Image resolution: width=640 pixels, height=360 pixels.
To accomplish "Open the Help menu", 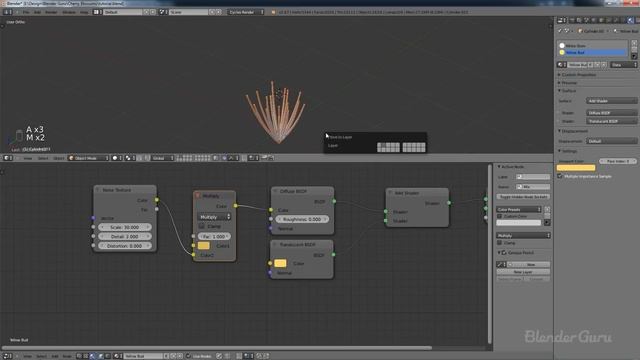I will click(x=84, y=12).
